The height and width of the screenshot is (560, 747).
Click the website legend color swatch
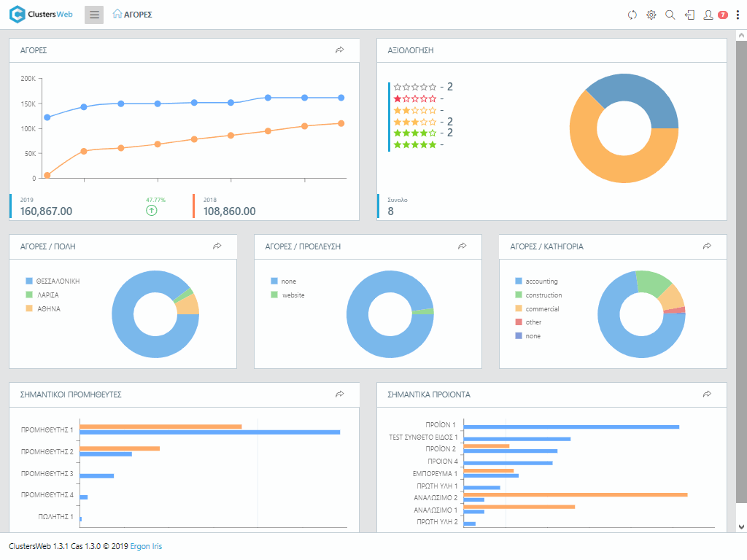tap(274, 295)
